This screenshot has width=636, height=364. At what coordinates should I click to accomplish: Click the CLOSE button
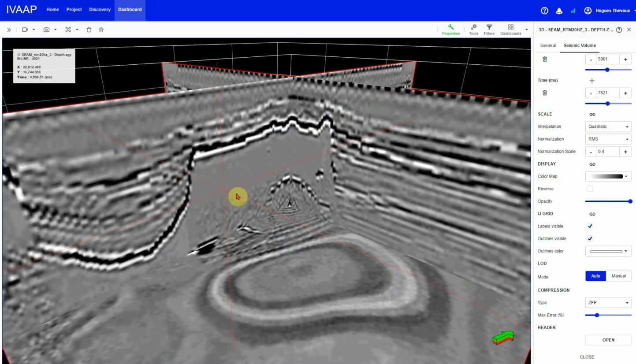coord(587,357)
